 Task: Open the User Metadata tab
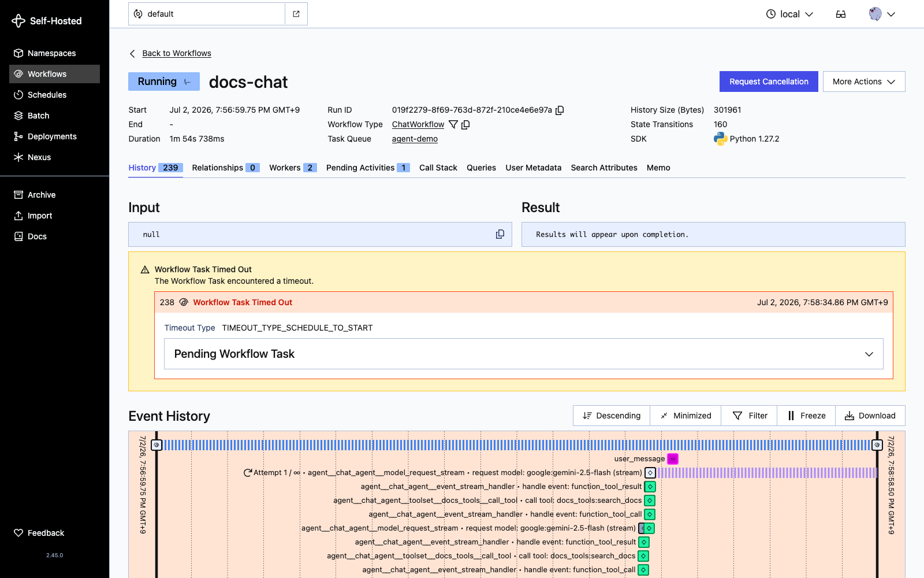point(534,168)
